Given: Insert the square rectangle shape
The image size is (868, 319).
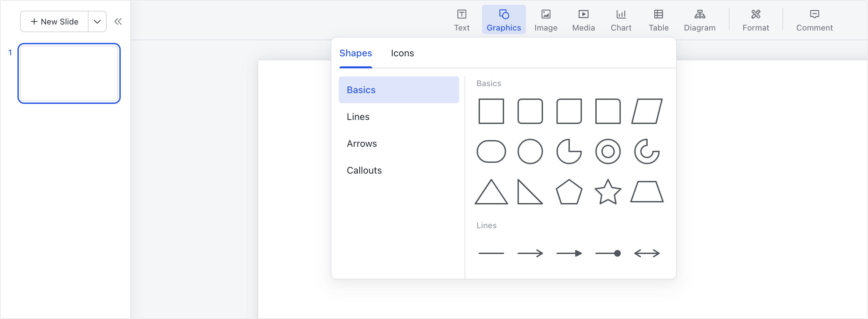Looking at the screenshot, I should coord(491,111).
